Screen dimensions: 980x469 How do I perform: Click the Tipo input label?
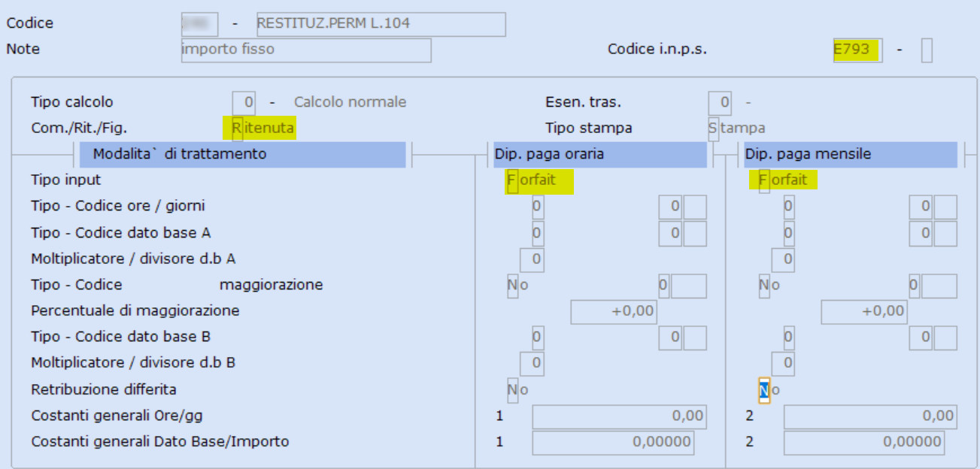click(x=66, y=180)
